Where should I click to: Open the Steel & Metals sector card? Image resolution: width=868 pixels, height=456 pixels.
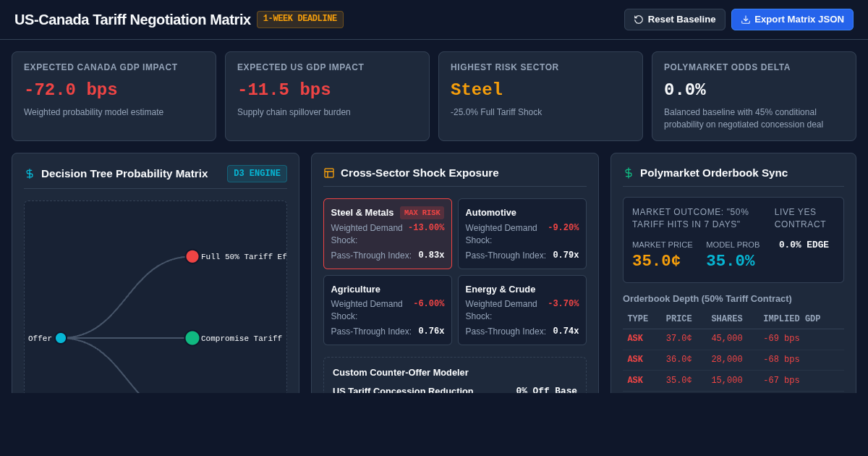tap(388, 234)
